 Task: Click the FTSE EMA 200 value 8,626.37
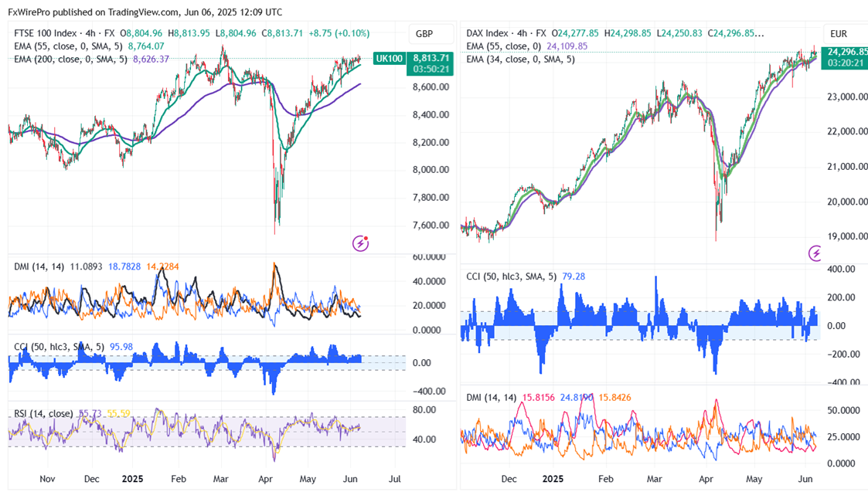pos(151,59)
